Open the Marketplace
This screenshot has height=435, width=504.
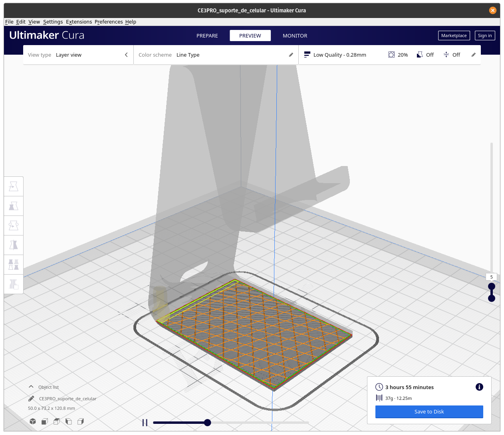[454, 36]
